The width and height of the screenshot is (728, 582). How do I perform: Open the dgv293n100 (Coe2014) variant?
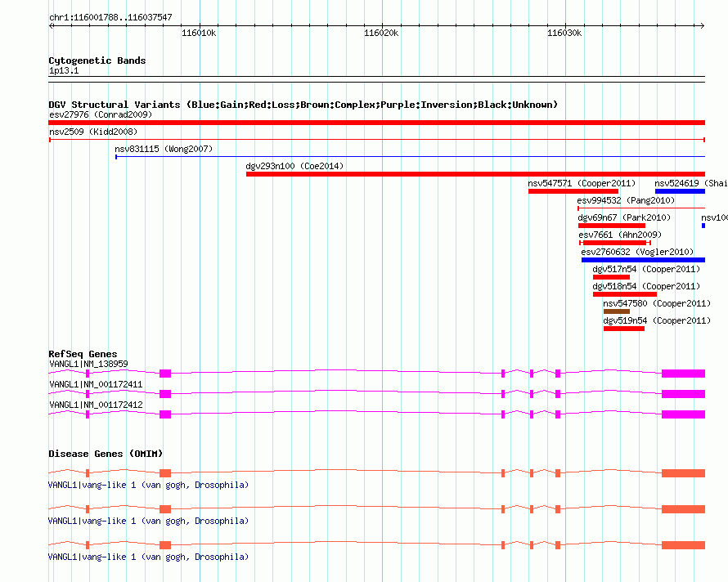pyautogui.click(x=294, y=166)
